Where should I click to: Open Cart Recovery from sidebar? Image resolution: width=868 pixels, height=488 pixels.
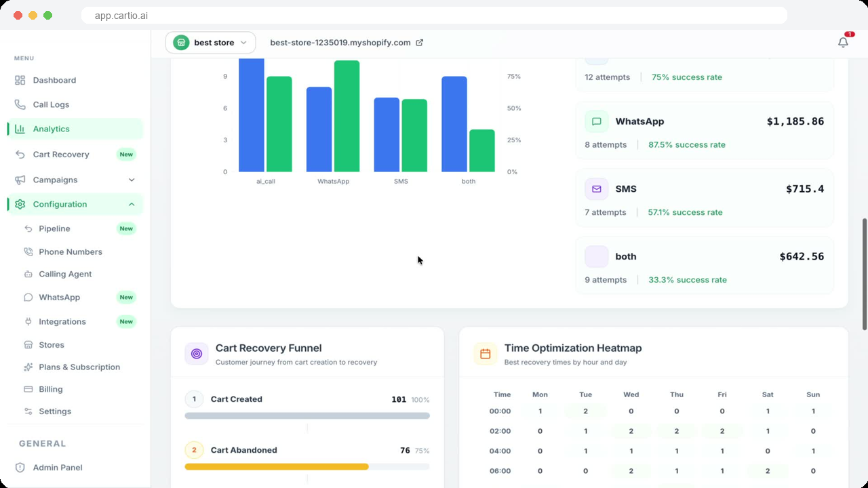click(75, 155)
